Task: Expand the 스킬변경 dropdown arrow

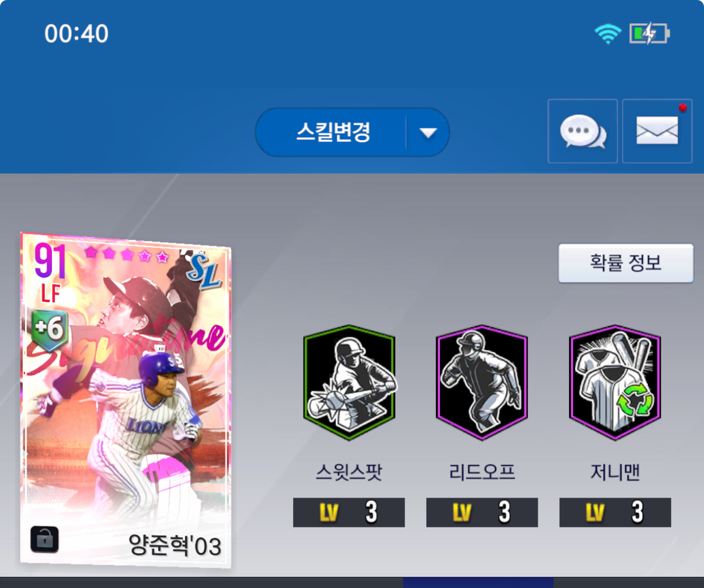Action: (428, 133)
